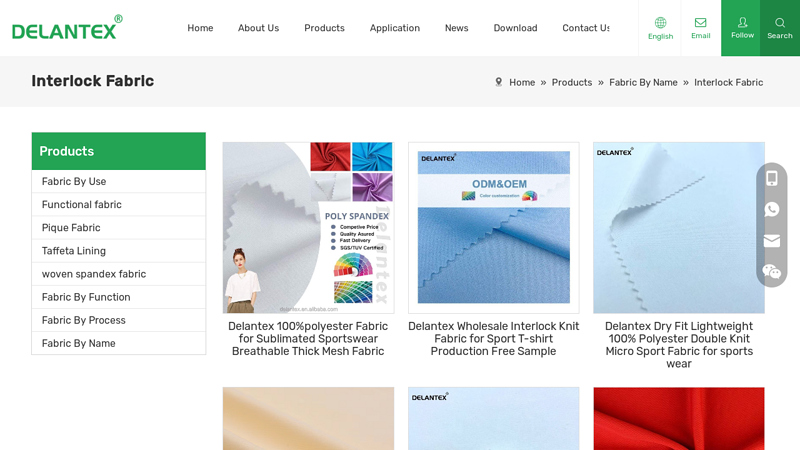Click the floating WhatsApp icon
This screenshot has width=800, height=450.
[772, 209]
